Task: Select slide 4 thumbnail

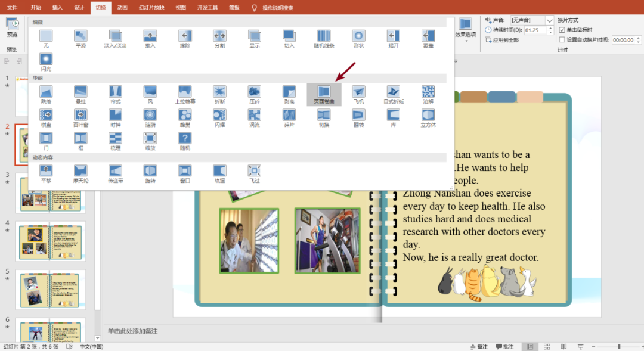Action: [x=51, y=241]
